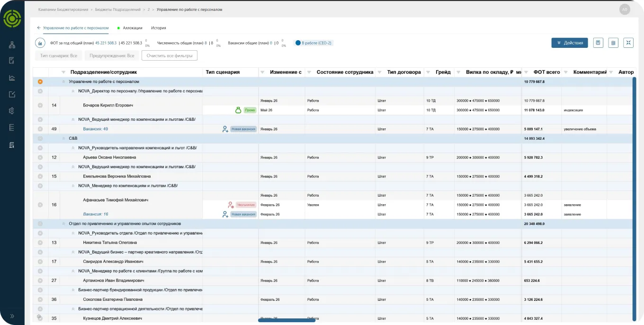The height and width of the screenshot is (325, 644).
Task: Open the Действия dropdown button
Action: pyautogui.click(x=570, y=43)
